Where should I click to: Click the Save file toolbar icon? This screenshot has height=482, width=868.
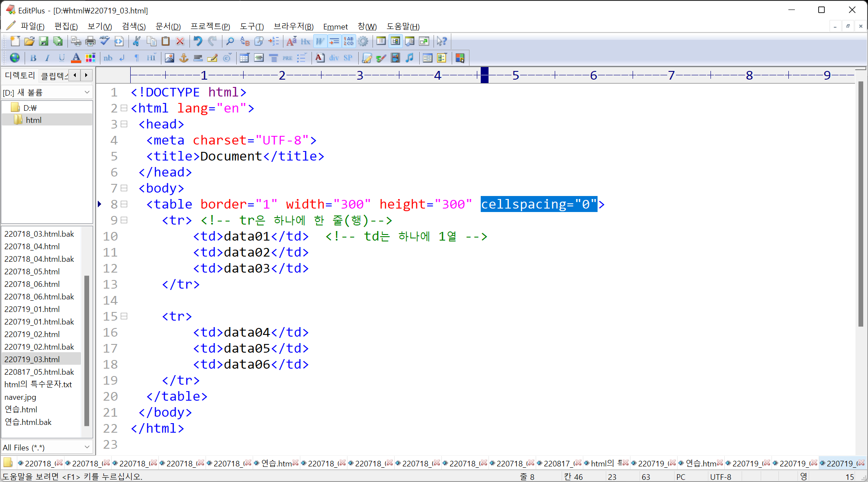tap(44, 41)
